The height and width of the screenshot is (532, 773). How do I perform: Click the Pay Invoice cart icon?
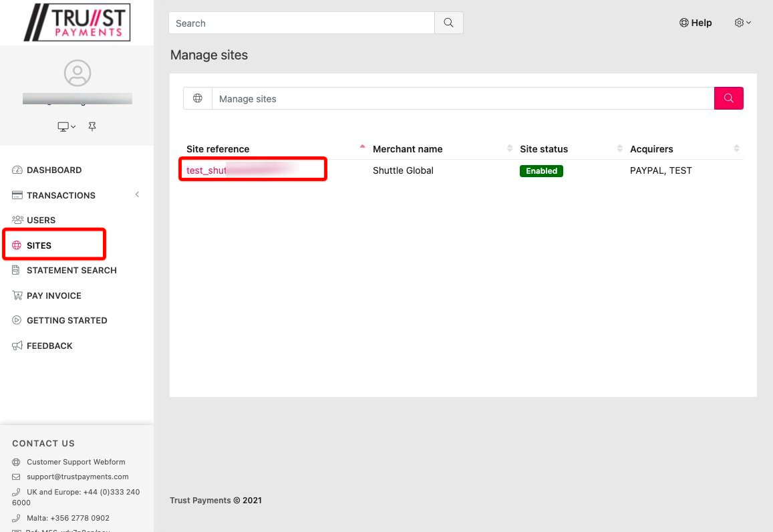pos(17,295)
